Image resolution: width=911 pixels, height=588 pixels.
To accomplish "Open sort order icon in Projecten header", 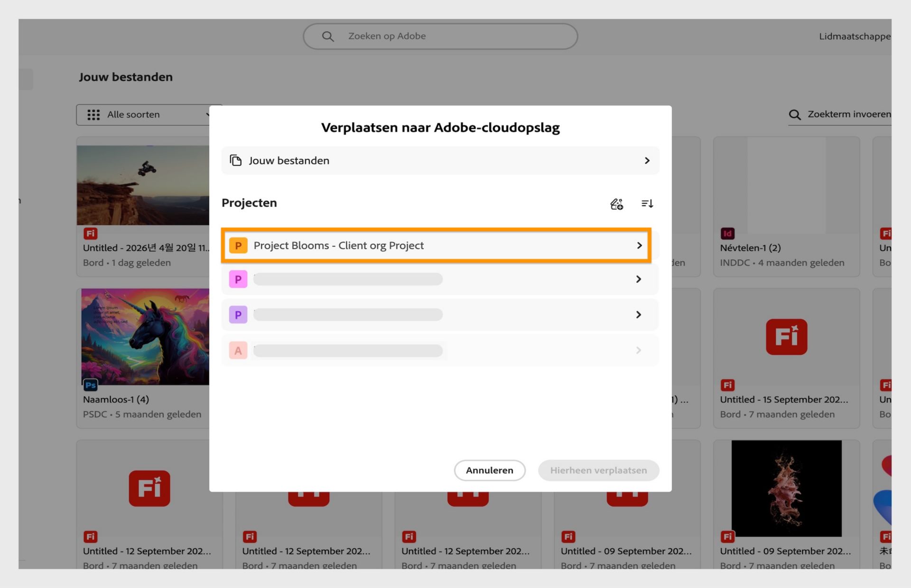I will 647,203.
